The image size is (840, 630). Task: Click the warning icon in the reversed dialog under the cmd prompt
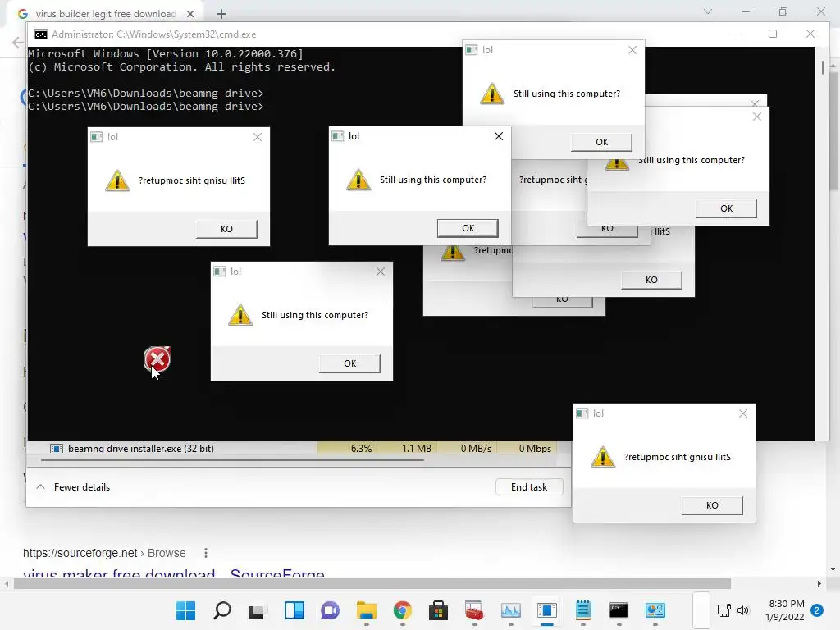click(117, 180)
